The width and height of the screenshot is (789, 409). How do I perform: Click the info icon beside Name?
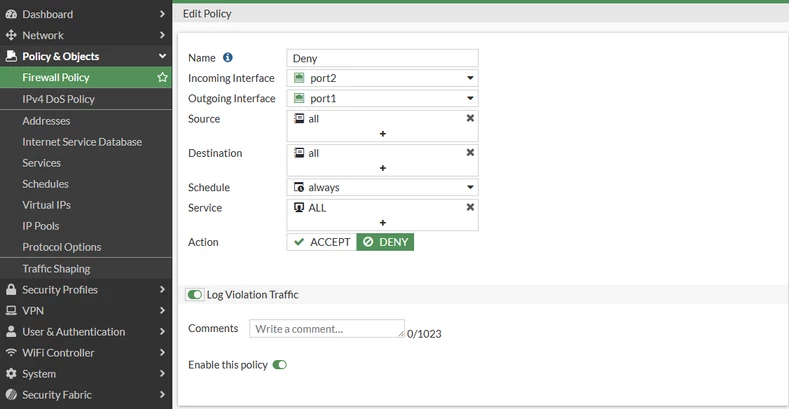[228, 57]
